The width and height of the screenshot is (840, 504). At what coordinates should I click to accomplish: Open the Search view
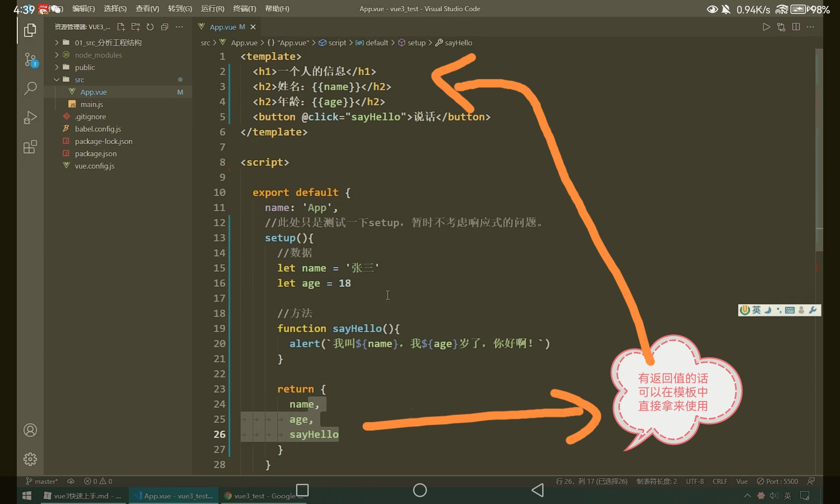point(30,88)
